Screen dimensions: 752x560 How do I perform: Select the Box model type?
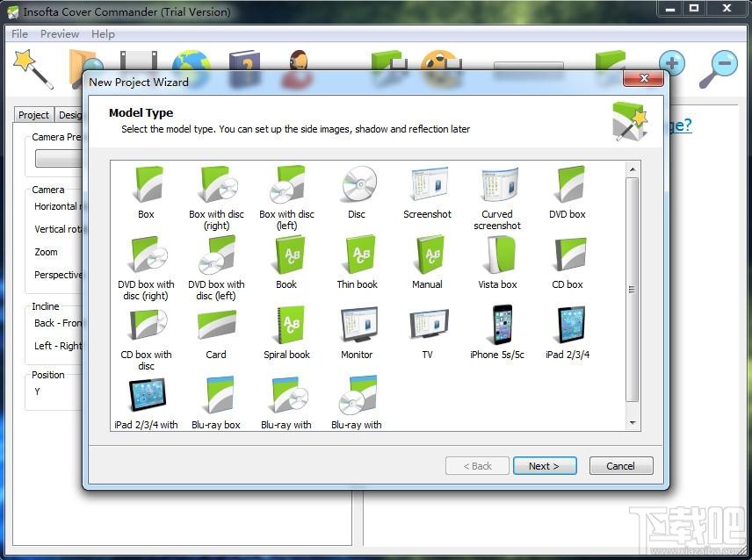tap(147, 192)
